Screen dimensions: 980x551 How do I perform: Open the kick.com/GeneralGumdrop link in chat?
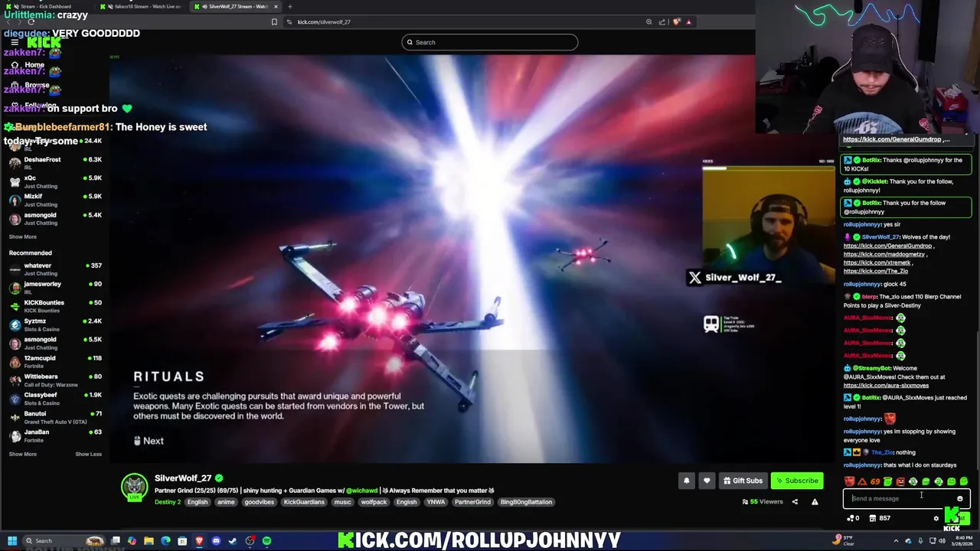click(x=887, y=246)
